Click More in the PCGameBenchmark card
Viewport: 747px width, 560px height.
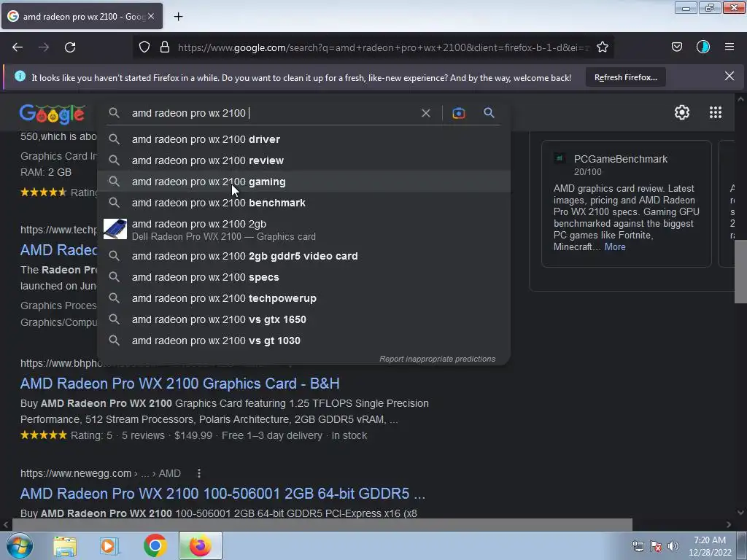(x=614, y=246)
